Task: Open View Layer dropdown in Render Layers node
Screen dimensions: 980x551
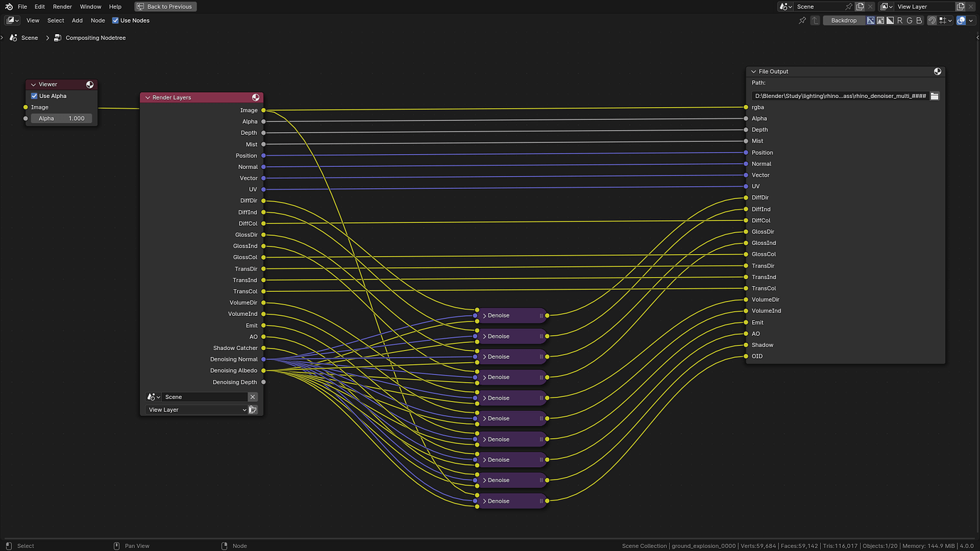Action: tap(197, 410)
